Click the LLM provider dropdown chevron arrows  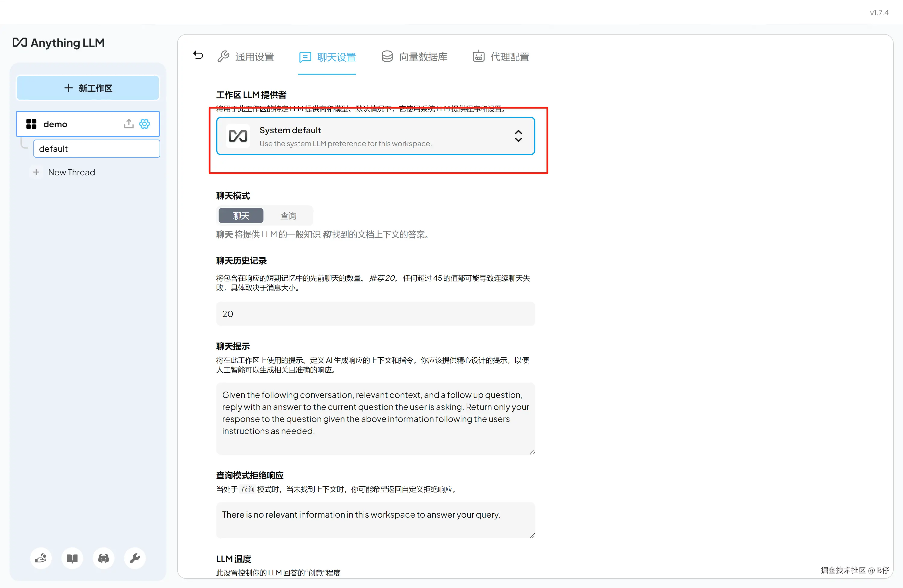(x=518, y=136)
